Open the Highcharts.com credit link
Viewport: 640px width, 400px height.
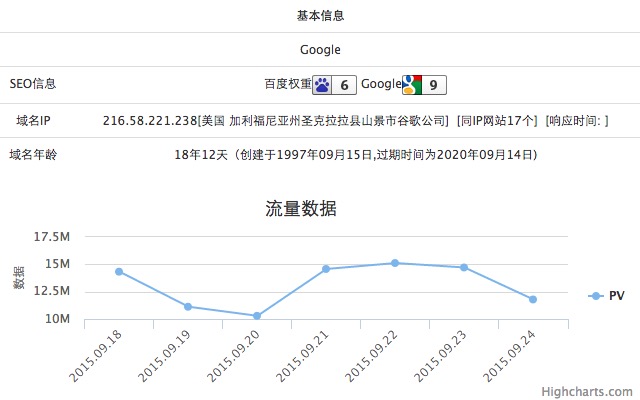(587, 392)
